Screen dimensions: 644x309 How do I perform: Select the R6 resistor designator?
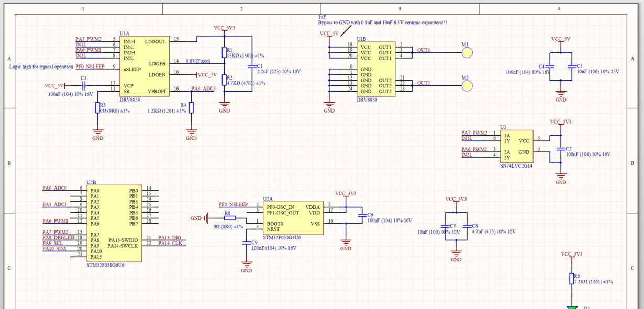(x=576, y=276)
